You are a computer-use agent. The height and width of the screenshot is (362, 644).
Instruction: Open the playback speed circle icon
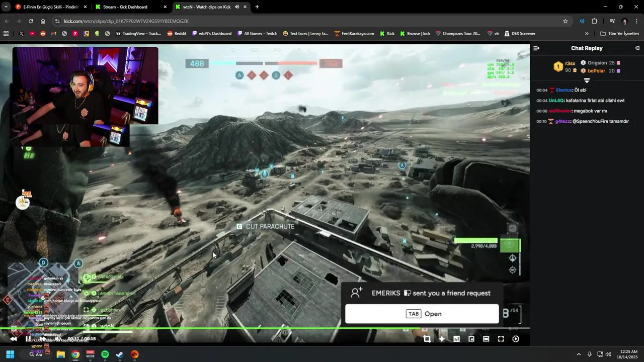[x=516, y=339]
